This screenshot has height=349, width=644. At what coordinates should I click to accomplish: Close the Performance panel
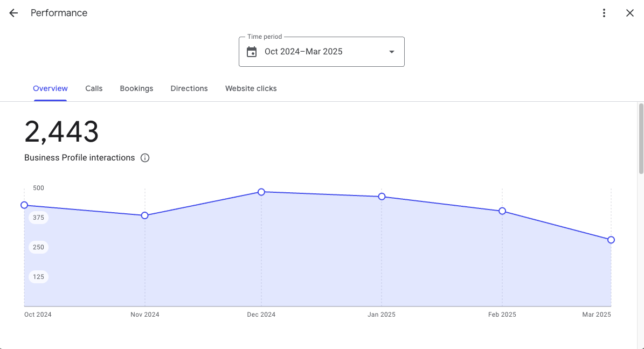(629, 13)
